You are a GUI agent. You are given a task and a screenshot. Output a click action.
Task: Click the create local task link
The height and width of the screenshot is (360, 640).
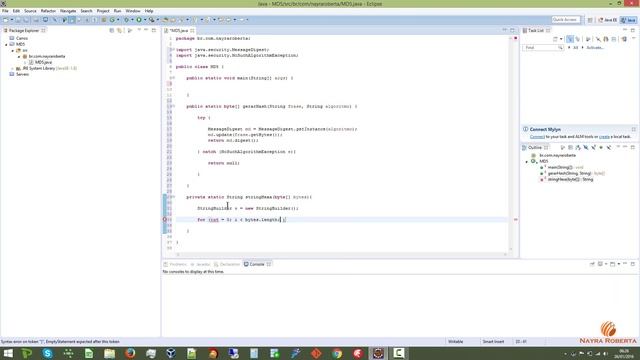(x=604, y=137)
